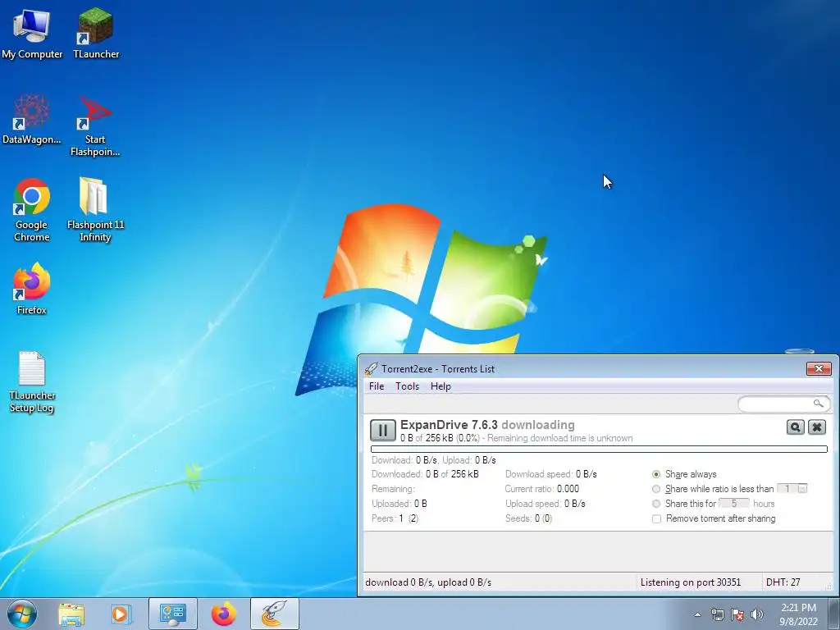Click the share hours input field
Screen dimensions: 840x630
(734, 504)
